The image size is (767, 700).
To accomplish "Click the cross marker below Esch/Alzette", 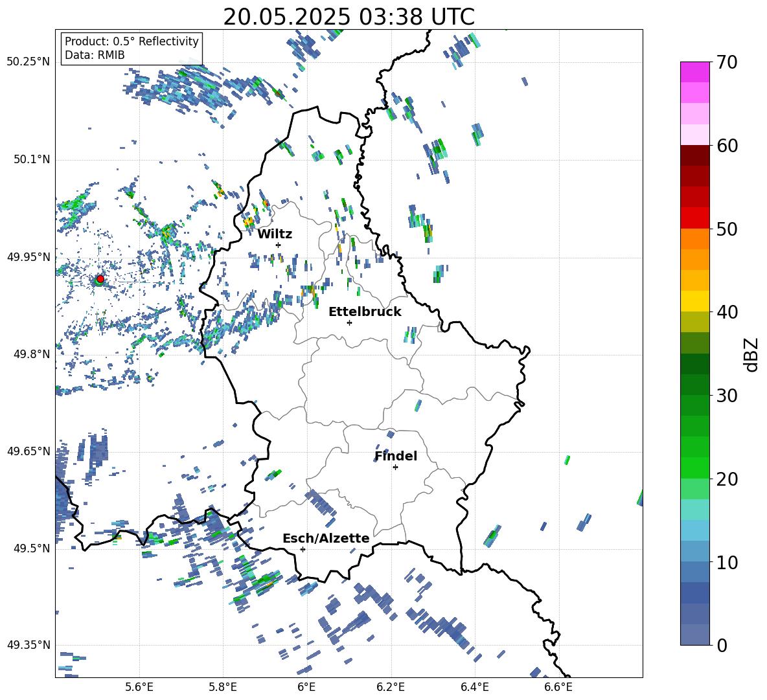I will coord(303,549).
